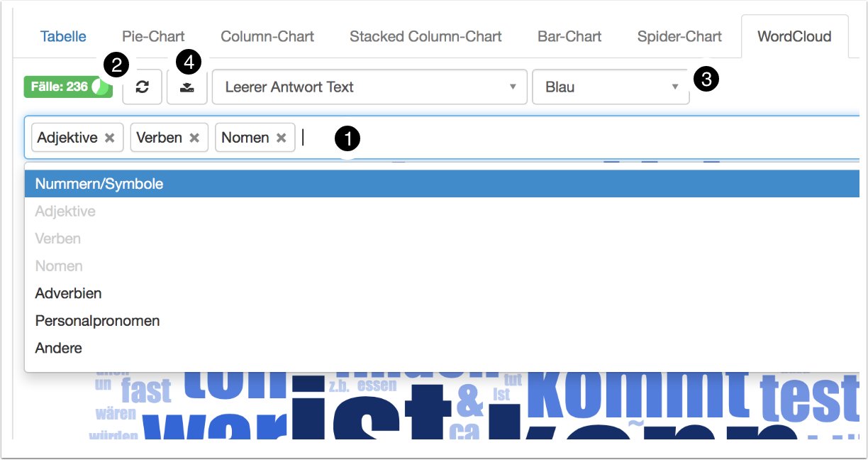Remove the Verben tag
868x460 pixels.
point(194,138)
